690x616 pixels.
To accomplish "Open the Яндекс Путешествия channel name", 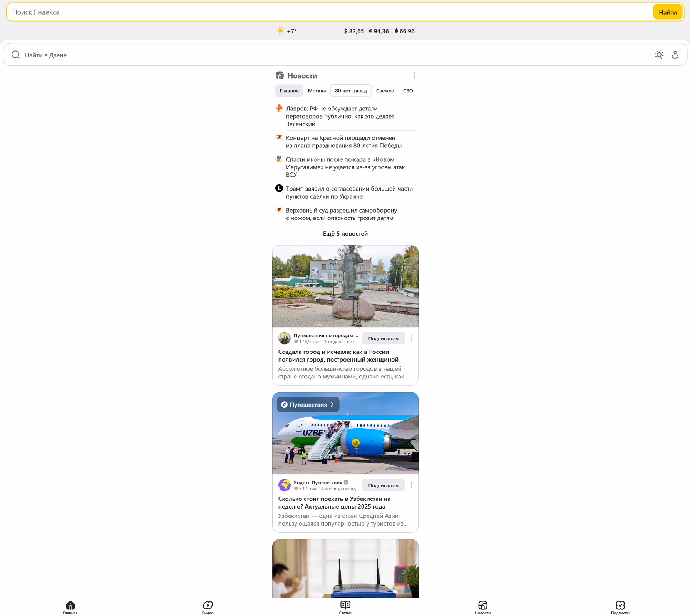I will 318,482.
